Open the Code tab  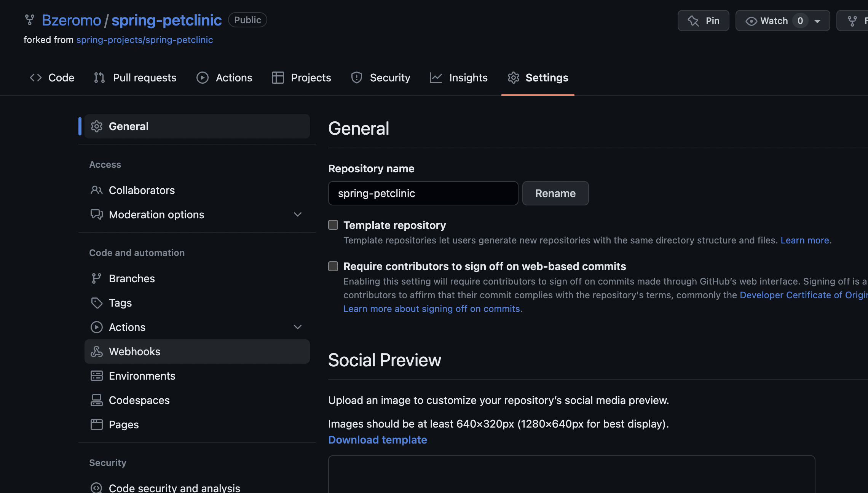52,78
